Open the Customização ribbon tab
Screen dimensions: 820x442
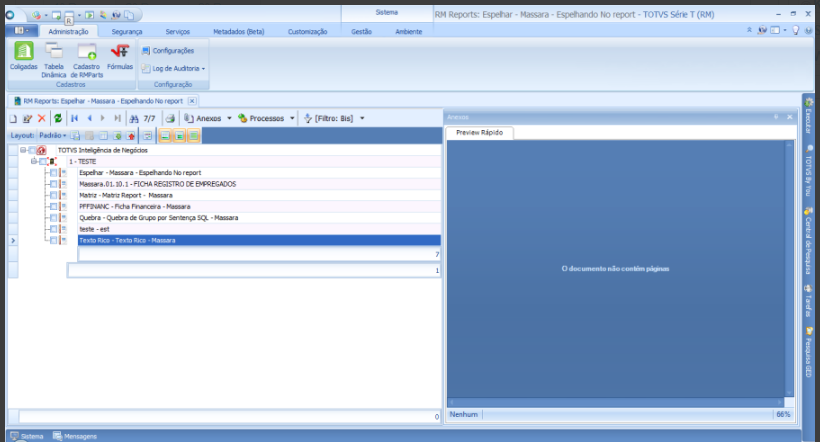[x=308, y=32]
